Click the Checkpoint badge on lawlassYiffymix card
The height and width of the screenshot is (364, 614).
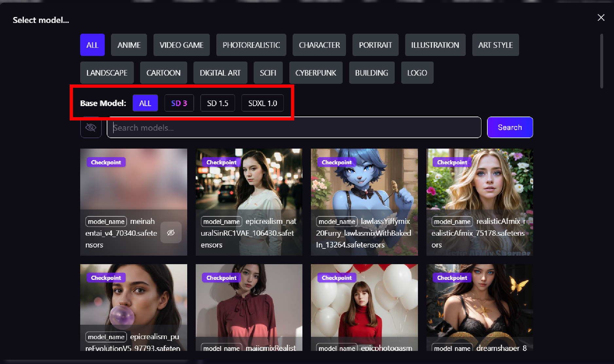[336, 162]
